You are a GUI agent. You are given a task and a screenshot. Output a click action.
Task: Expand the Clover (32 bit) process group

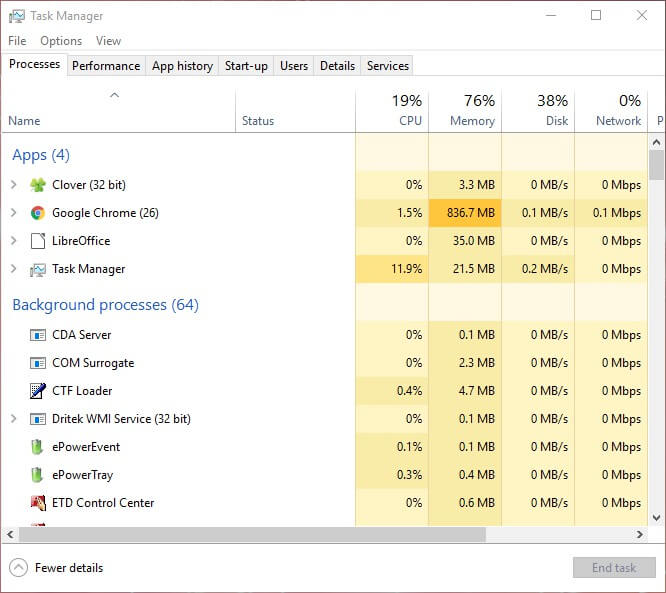[14, 184]
